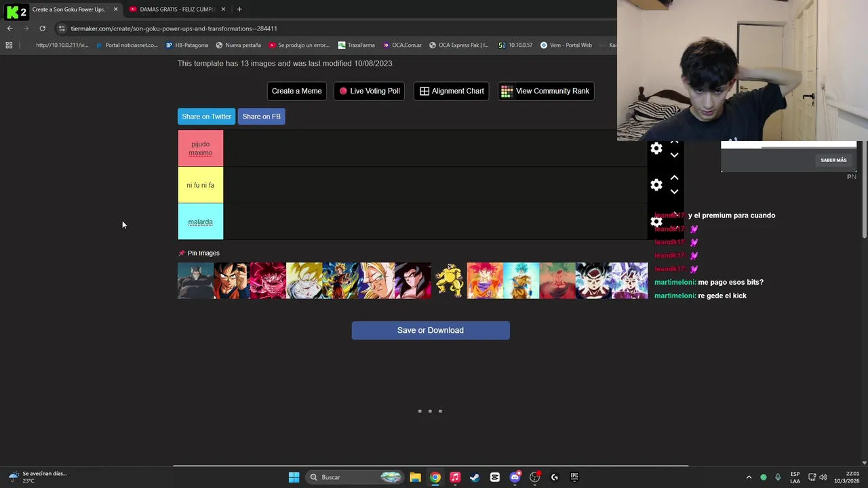Image resolution: width=868 pixels, height=488 pixels.
Task: Select Blue Kaioken Goku thumbnail
Action: coord(557,281)
